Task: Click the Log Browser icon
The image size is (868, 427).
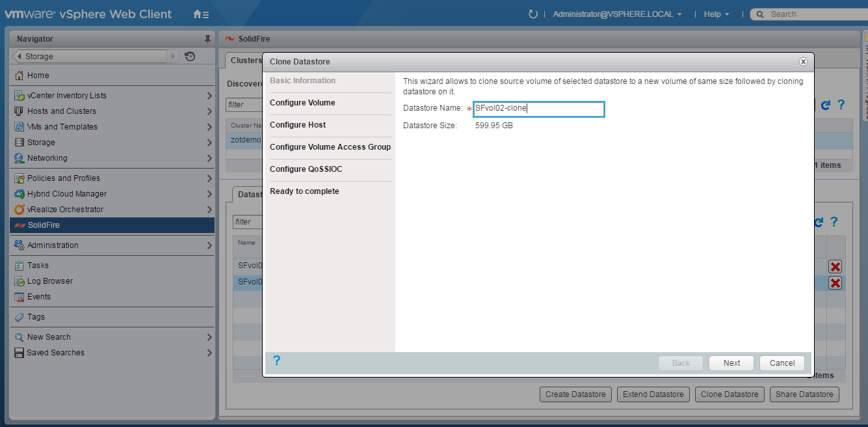Action: click(20, 281)
